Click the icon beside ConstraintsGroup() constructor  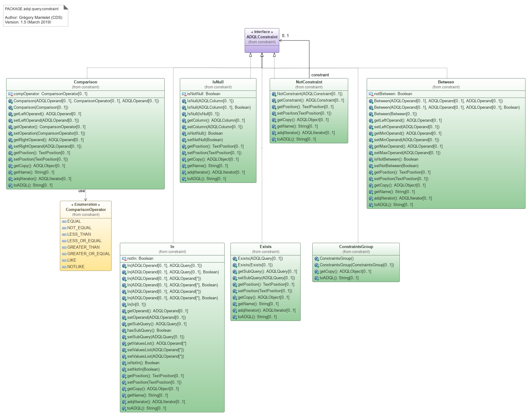pyautogui.click(x=317, y=259)
